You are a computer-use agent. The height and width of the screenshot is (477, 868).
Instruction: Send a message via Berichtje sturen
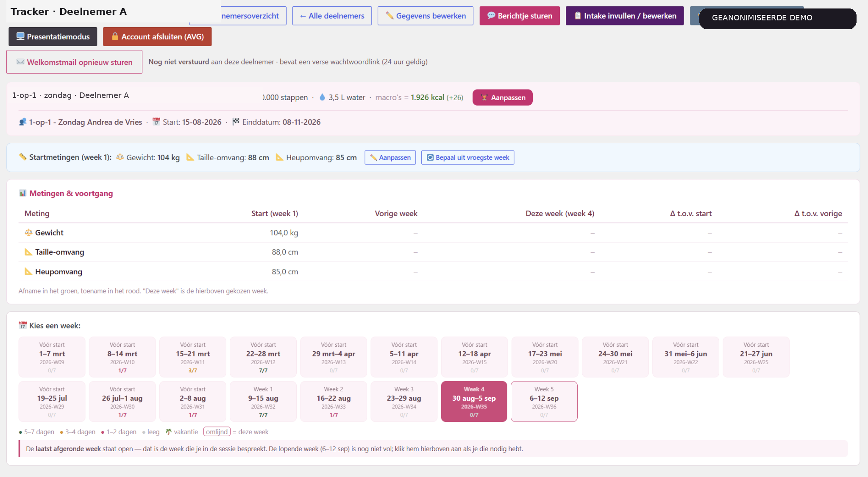(520, 16)
